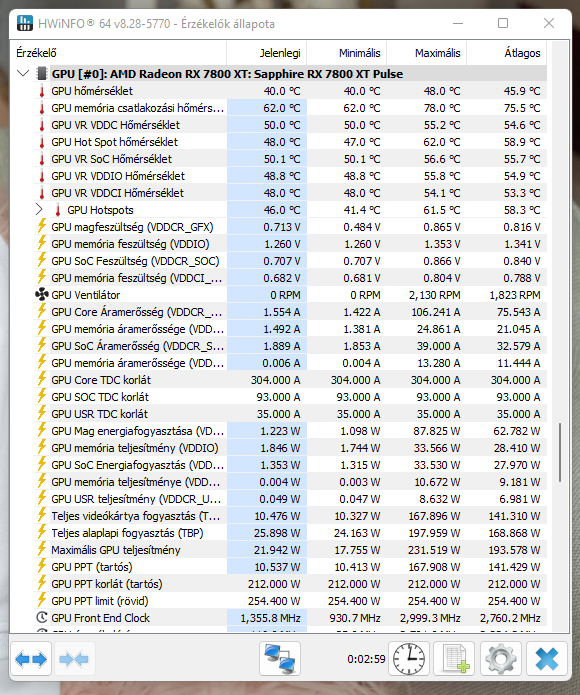Click the expand/collapse arrows toolbar button
Image resolution: width=580 pixels, height=695 pixels.
tap(31, 660)
